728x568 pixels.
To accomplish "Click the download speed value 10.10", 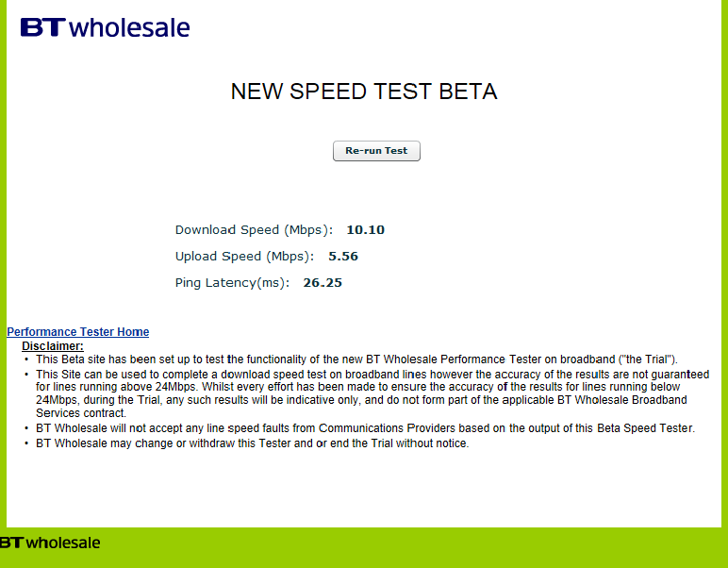I will tap(365, 230).
